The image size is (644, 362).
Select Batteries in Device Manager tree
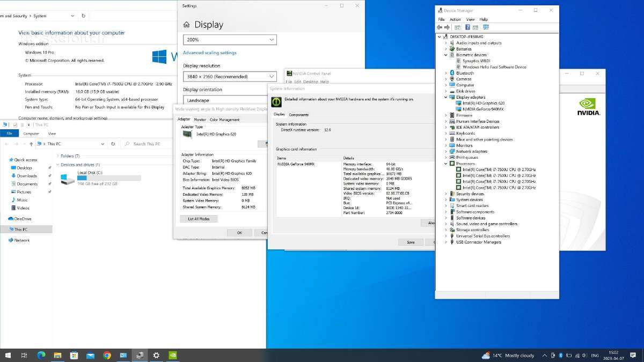pyautogui.click(x=464, y=49)
